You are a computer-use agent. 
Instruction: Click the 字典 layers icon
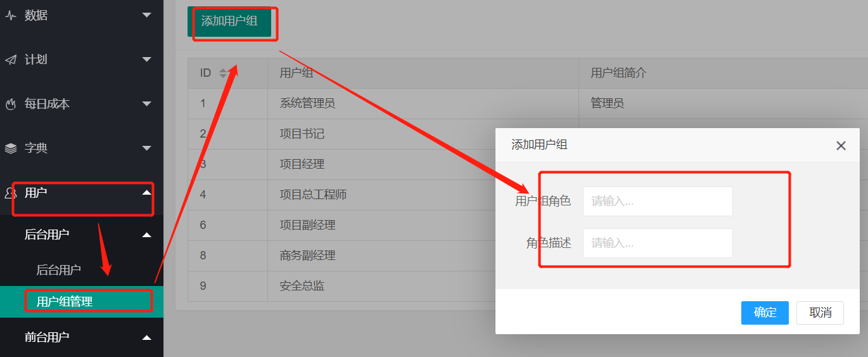pyautogui.click(x=11, y=148)
